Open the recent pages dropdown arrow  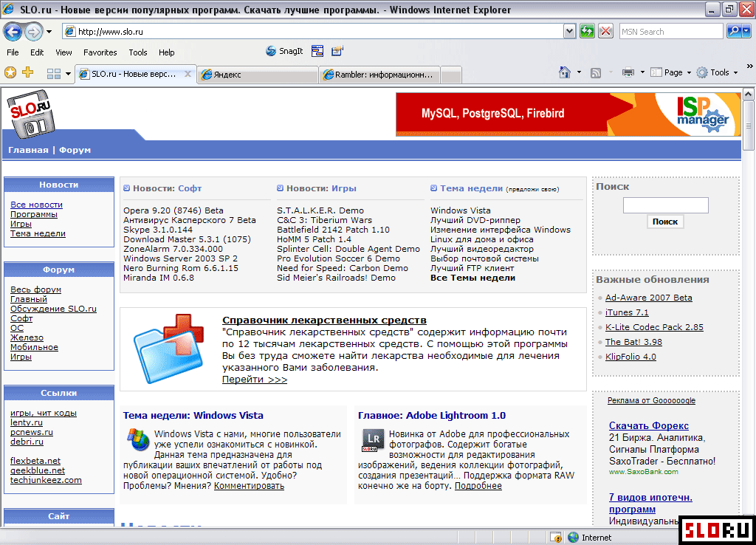pyautogui.click(x=49, y=32)
